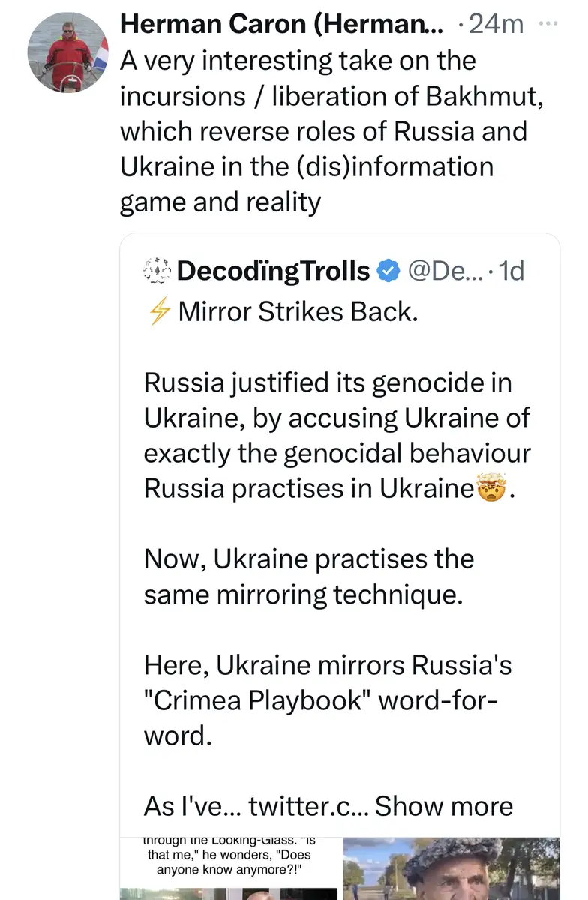Tap the lightning bolt emoji
Screen dimensions: 588x900
[x=157, y=312]
